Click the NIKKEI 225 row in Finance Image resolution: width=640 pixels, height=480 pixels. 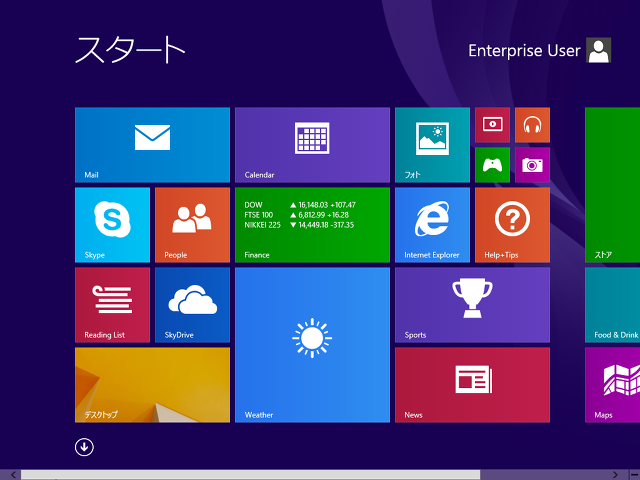click(299, 225)
